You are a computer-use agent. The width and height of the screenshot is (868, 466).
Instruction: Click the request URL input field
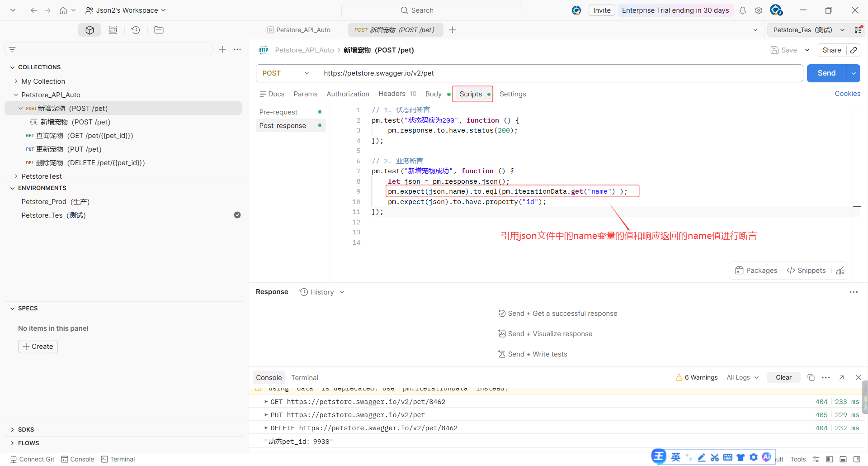click(x=561, y=73)
